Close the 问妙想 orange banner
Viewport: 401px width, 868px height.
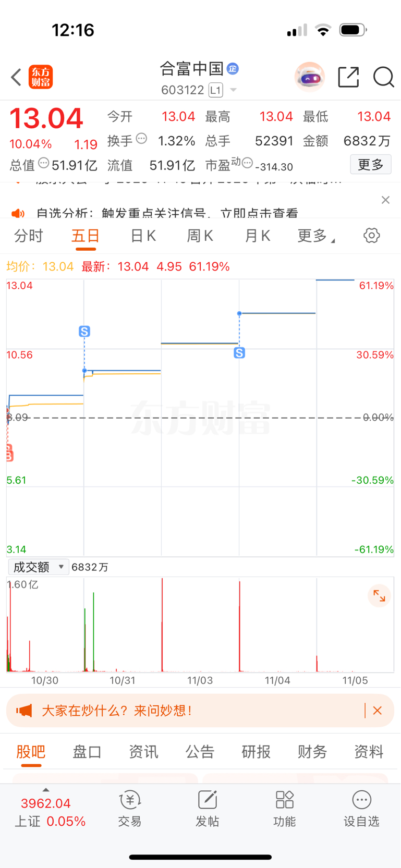[x=378, y=711]
